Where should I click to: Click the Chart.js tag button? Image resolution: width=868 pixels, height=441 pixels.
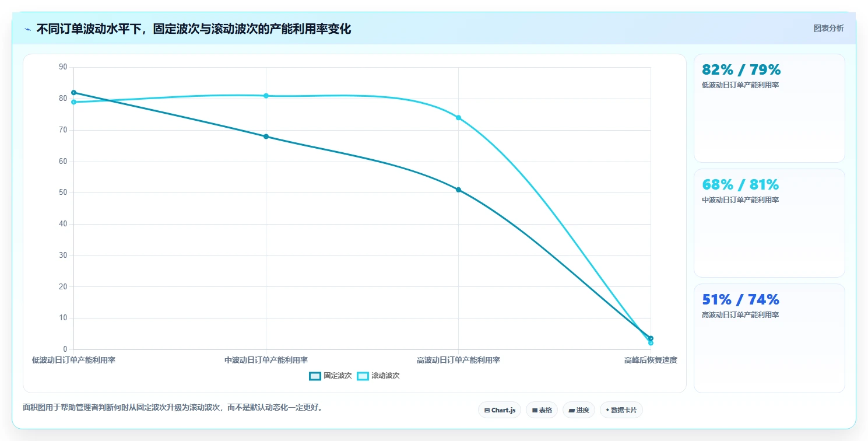point(500,410)
